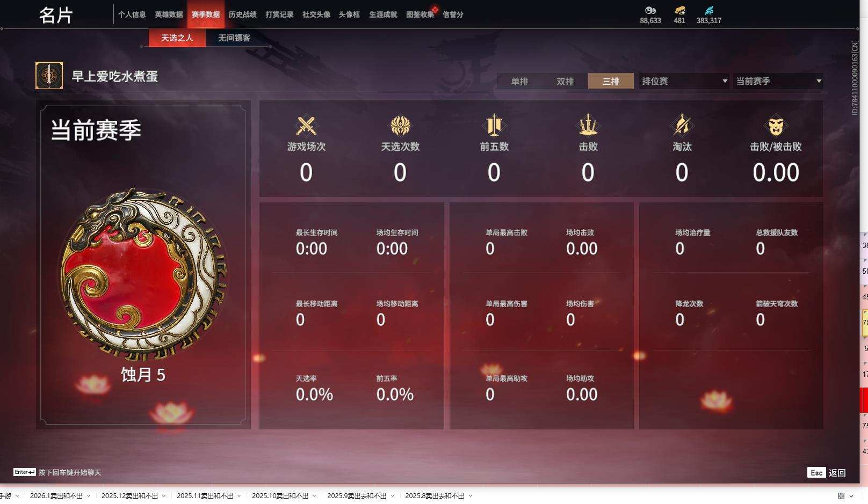Click the silver coin currency icon

pos(650,10)
